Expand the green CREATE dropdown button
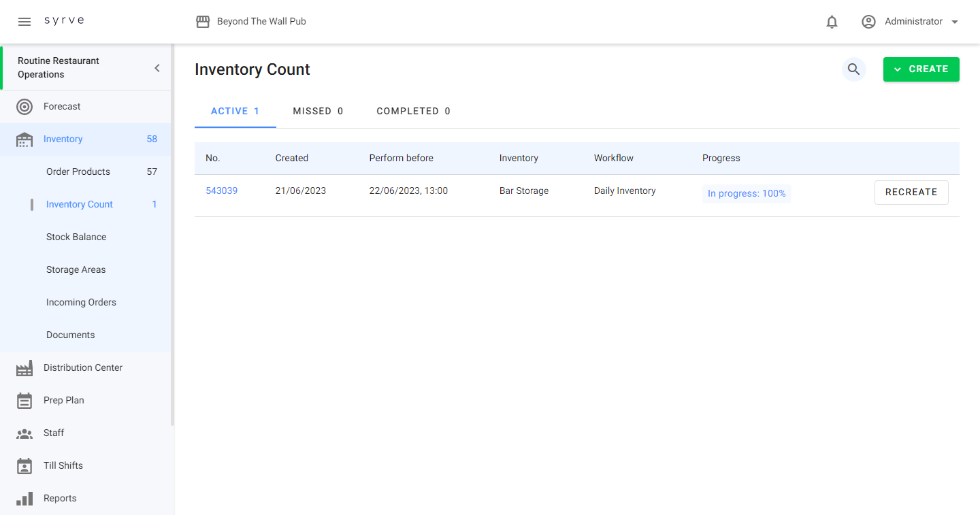The width and height of the screenshot is (980, 515). pyautogui.click(x=921, y=69)
